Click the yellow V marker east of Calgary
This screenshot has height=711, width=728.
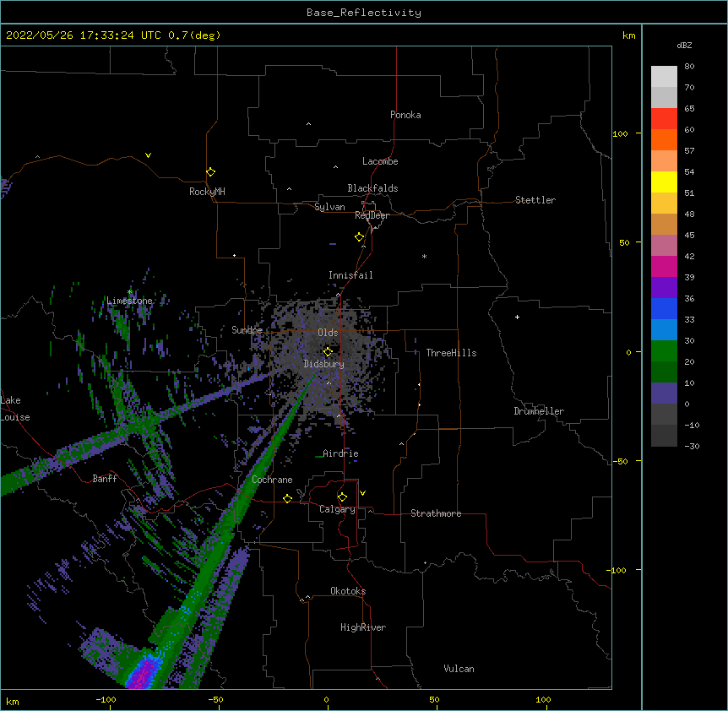click(362, 493)
